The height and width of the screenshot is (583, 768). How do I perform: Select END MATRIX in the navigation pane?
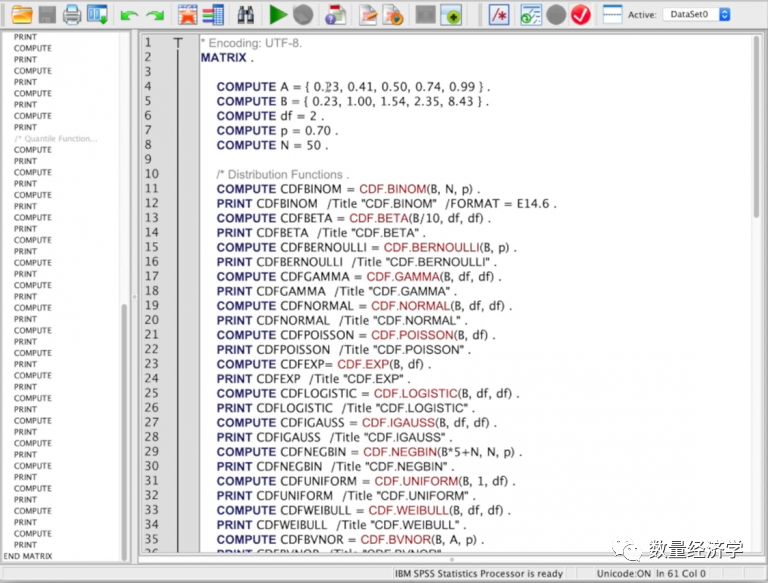28,556
